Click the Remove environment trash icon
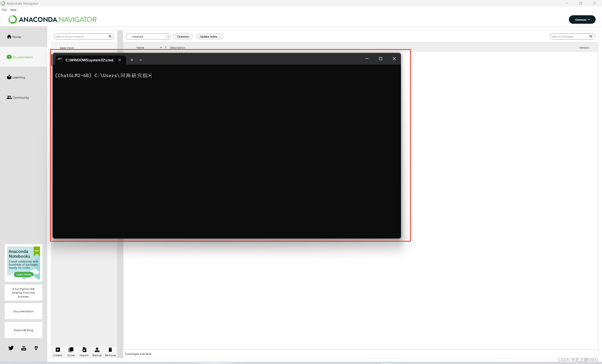Screen dimensions: 602x364 click(110, 350)
